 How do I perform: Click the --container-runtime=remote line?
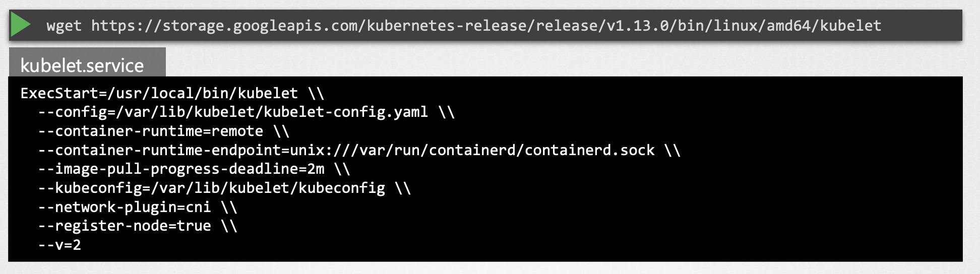(151, 131)
